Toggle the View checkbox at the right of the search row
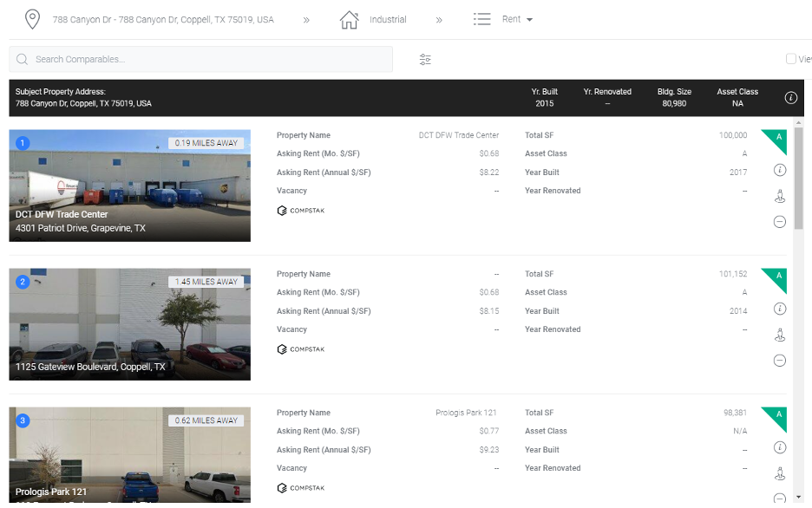 (x=791, y=59)
